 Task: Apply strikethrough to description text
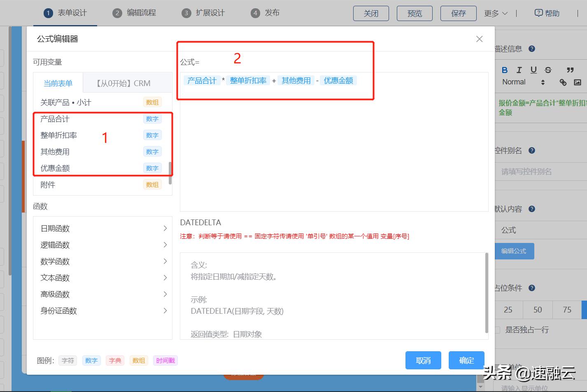point(547,70)
